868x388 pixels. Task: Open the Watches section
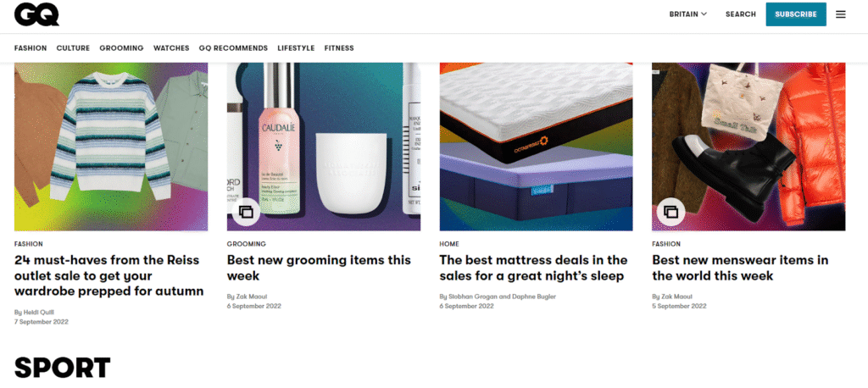pos(171,48)
